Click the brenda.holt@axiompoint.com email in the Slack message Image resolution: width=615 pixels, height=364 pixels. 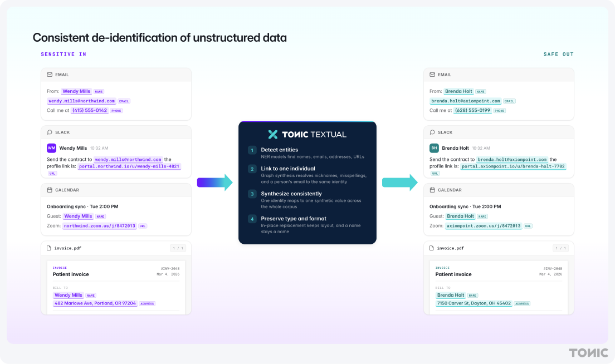[512, 160]
